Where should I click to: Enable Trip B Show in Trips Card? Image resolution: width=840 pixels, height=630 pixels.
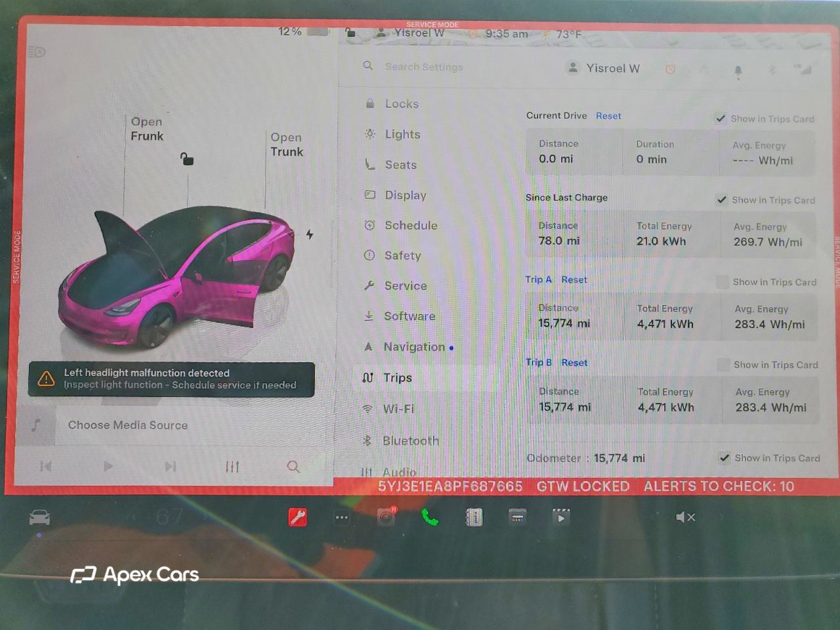coord(723,365)
